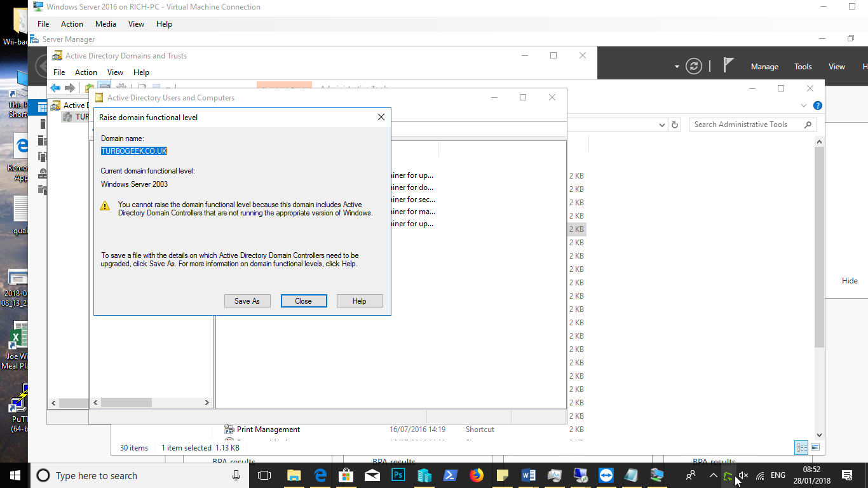Open the Action Center notification icon

click(847, 475)
